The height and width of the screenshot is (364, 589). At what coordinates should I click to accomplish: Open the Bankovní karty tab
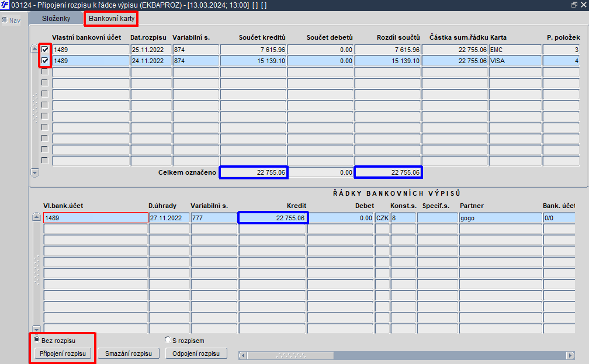pyautogui.click(x=112, y=19)
